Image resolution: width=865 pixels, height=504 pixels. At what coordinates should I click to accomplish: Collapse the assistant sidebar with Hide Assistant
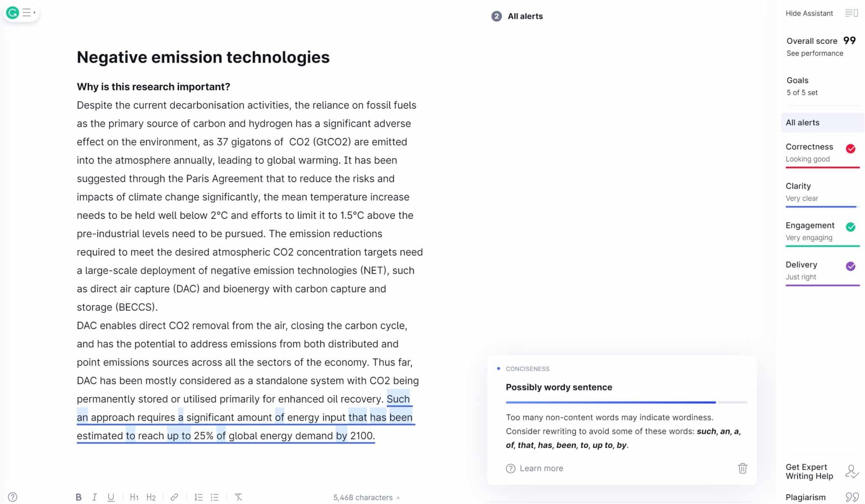[809, 13]
